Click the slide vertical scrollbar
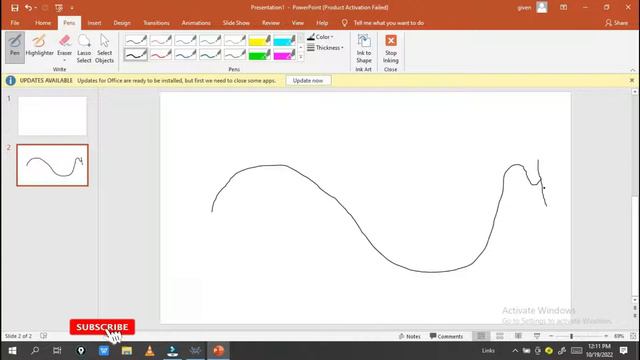640x360 pixels. click(635, 196)
